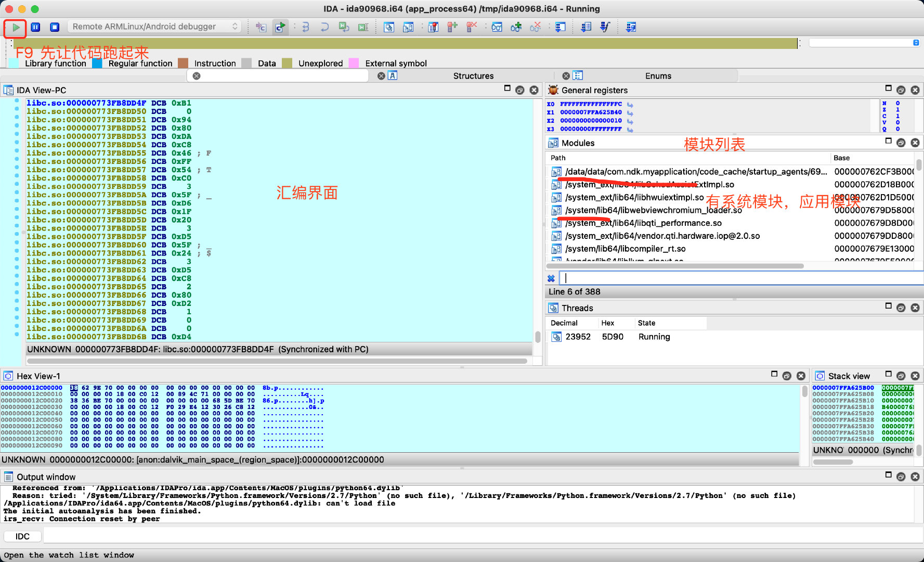The height and width of the screenshot is (562, 924).
Task: Click the IDC language button
Action: (x=22, y=537)
